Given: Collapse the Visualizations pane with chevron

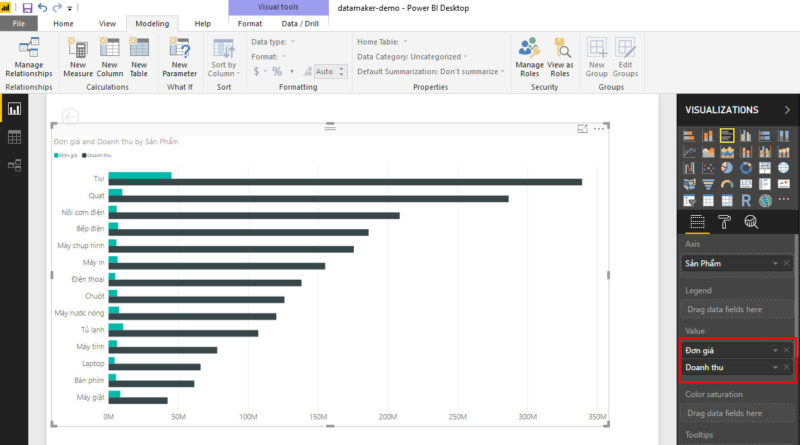Looking at the screenshot, I should coord(787,110).
